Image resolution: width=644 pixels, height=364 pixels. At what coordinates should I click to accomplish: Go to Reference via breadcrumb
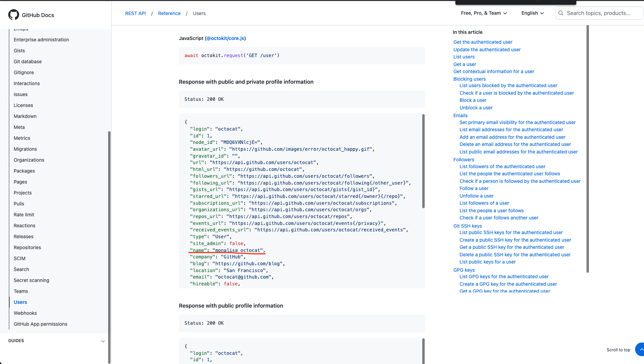pyautogui.click(x=169, y=13)
